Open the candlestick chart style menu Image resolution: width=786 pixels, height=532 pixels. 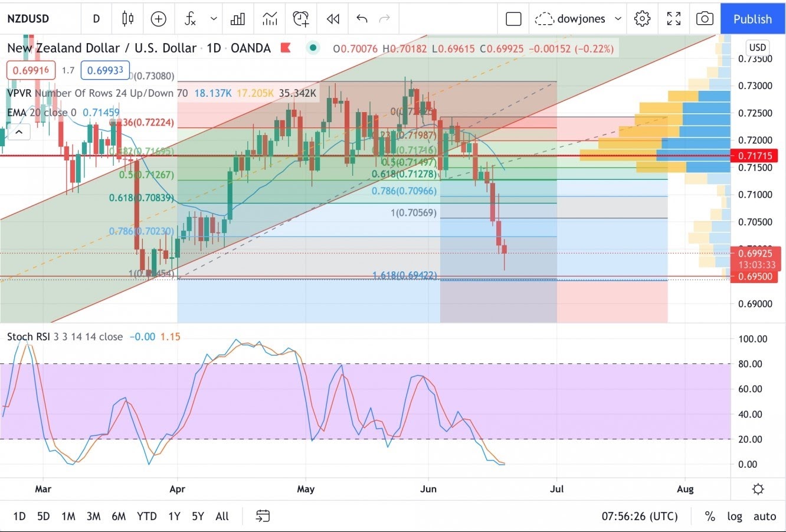127,19
